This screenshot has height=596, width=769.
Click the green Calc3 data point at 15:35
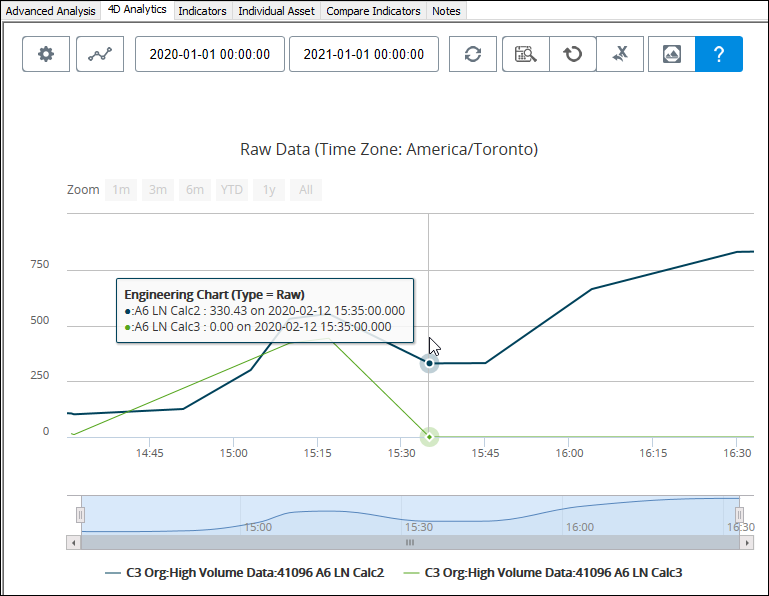[x=429, y=437]
